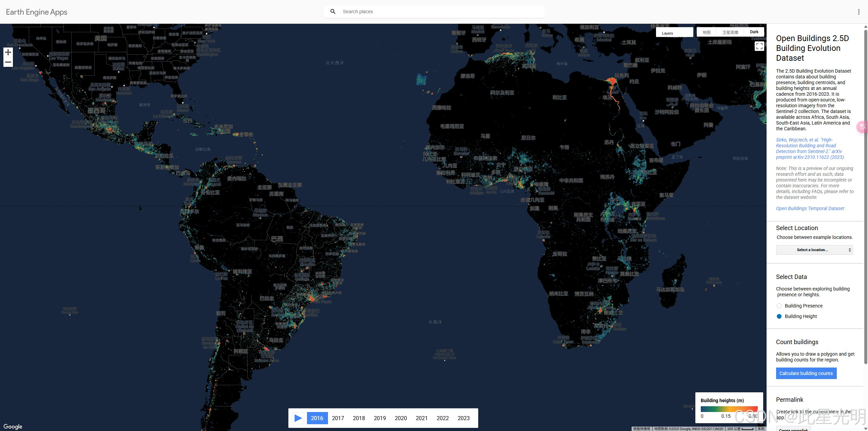The width and height of the screenshot is (868, 431).
Task: Click the Google logo on map
Action: click(13, 426)
